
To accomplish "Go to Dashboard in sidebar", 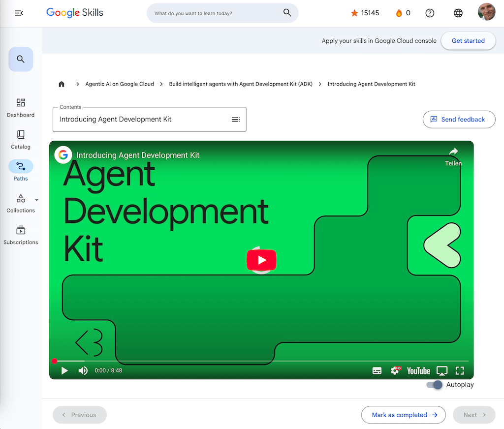I will (21, 107).
